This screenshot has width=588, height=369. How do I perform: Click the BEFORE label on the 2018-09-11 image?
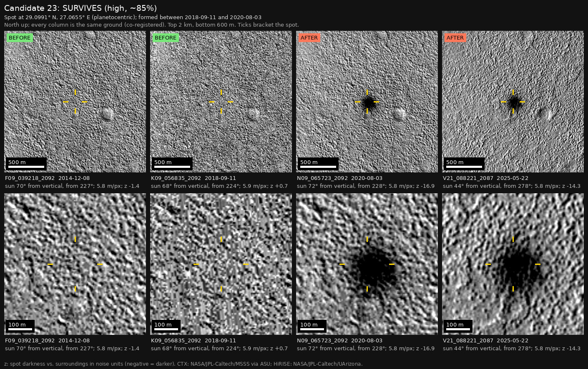pyautogui.click(x=166, y=38)
